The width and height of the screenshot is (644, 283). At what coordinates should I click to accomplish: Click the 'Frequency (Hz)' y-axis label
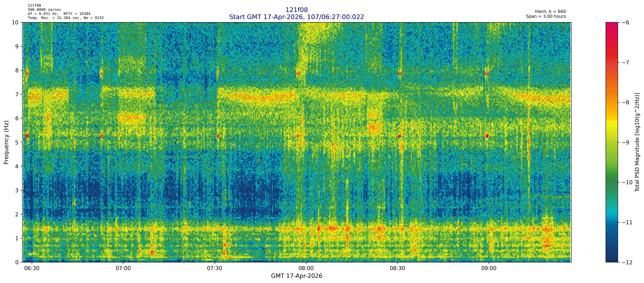[x=6, y=142]
